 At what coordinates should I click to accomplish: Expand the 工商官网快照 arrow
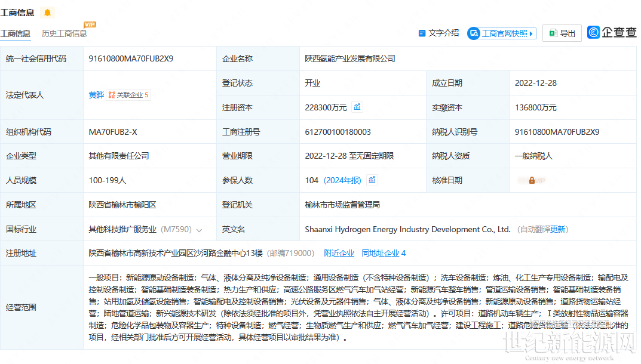coord(532,33)
